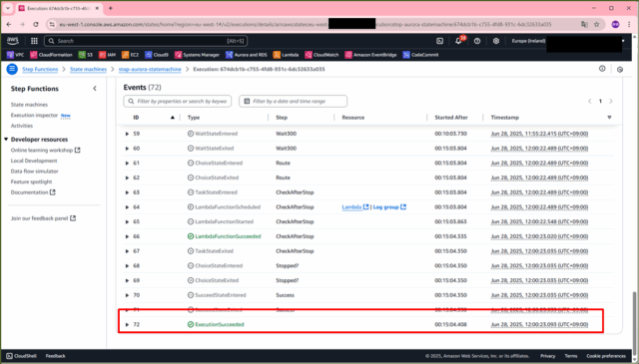Click the stop-aurora-statemachine breadcrumb link
The image size is (639, 364).
point(150,69)
